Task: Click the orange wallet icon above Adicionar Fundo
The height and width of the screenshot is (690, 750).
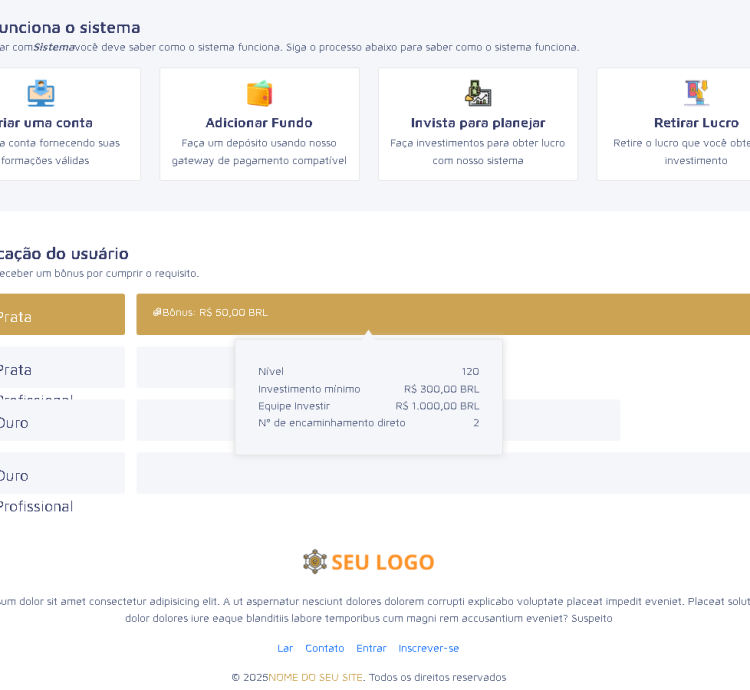Action: tap(259, 93)
